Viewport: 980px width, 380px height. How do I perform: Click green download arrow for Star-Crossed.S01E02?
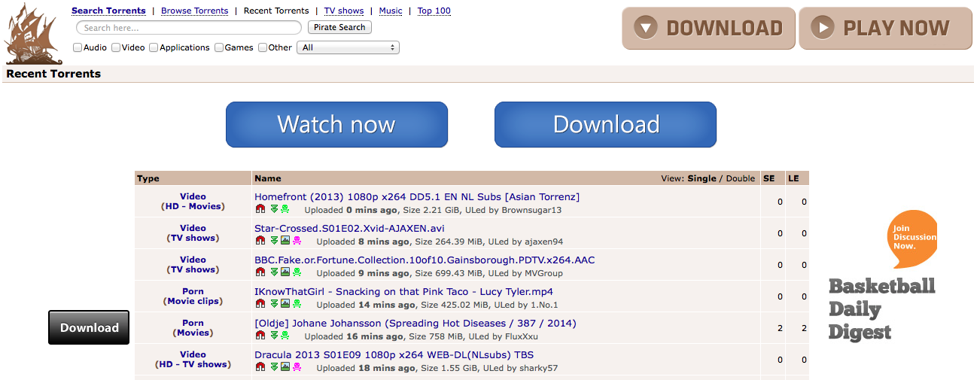tap(274, 242)
